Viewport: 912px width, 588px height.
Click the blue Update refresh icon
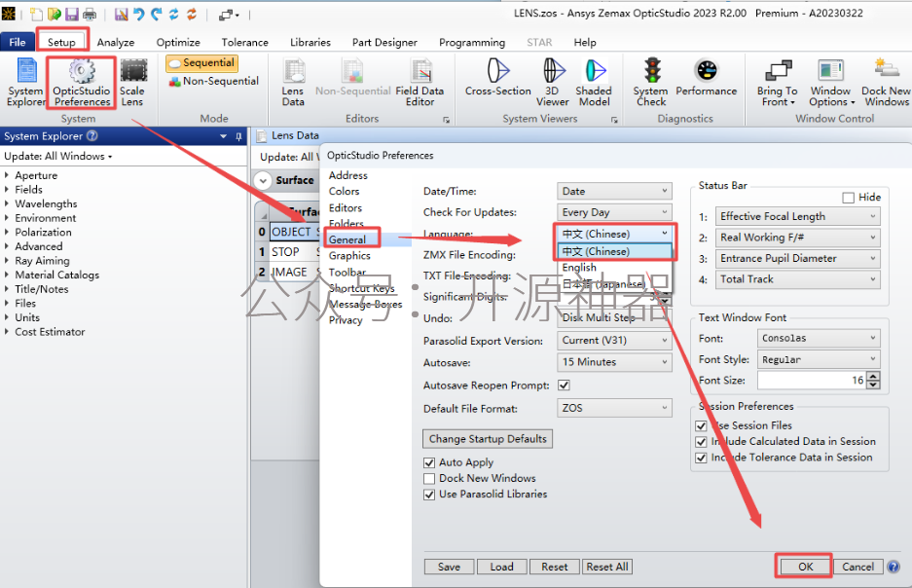pos(173,15)
